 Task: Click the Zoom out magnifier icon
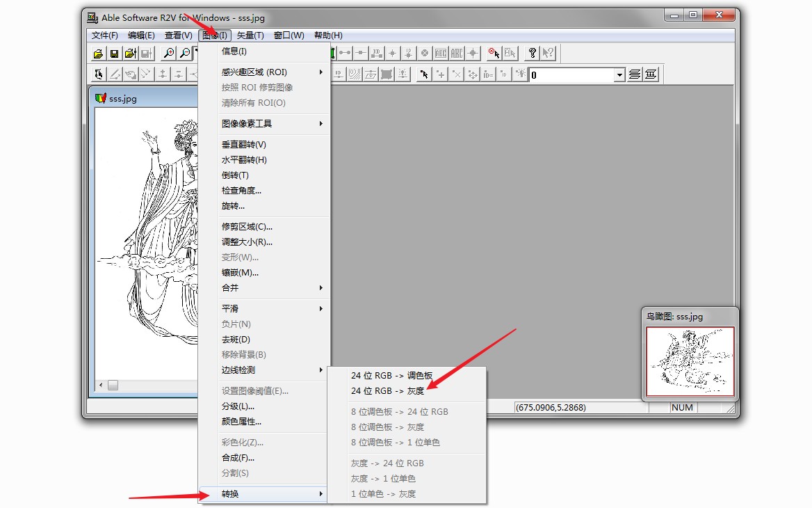[185, 54]
